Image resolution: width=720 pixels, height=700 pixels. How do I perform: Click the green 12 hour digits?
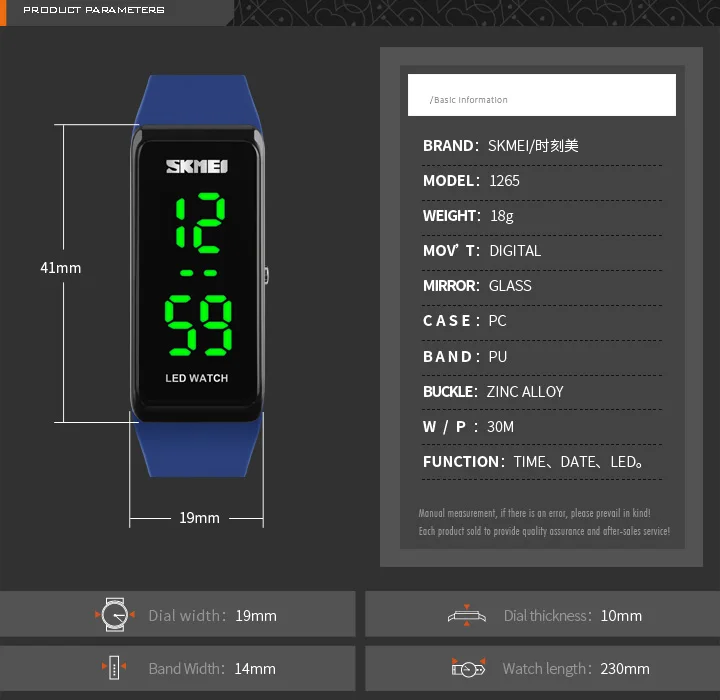(x=200, y=223)
